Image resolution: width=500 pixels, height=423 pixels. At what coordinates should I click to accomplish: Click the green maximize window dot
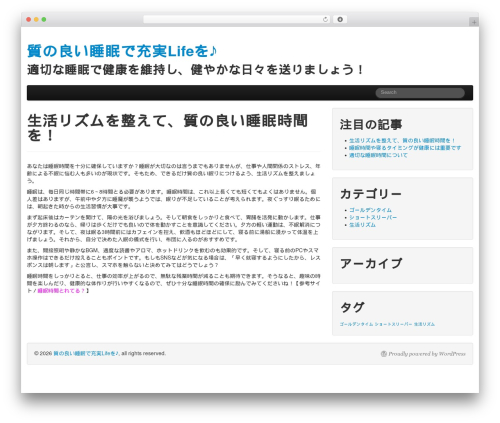(44, 19)
